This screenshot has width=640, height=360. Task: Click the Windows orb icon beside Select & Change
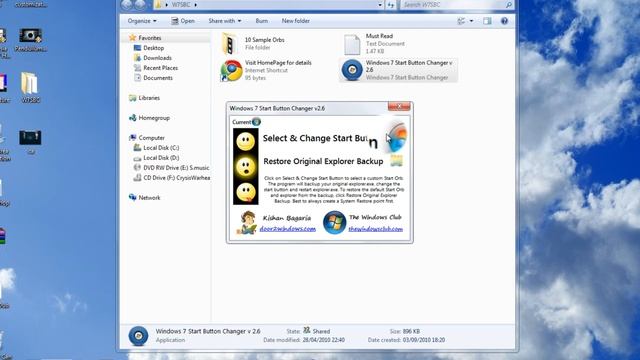(397, 138)
